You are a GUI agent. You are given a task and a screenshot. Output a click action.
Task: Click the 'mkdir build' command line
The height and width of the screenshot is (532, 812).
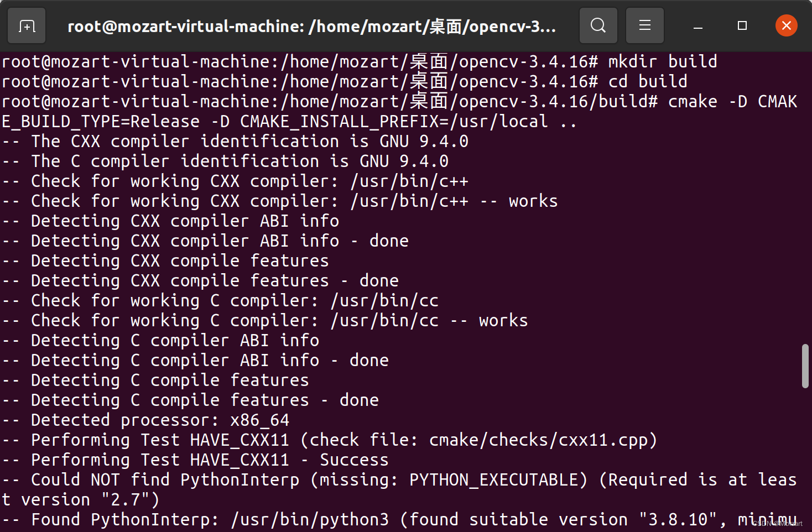pyautogui.click(x=360, y=61)
